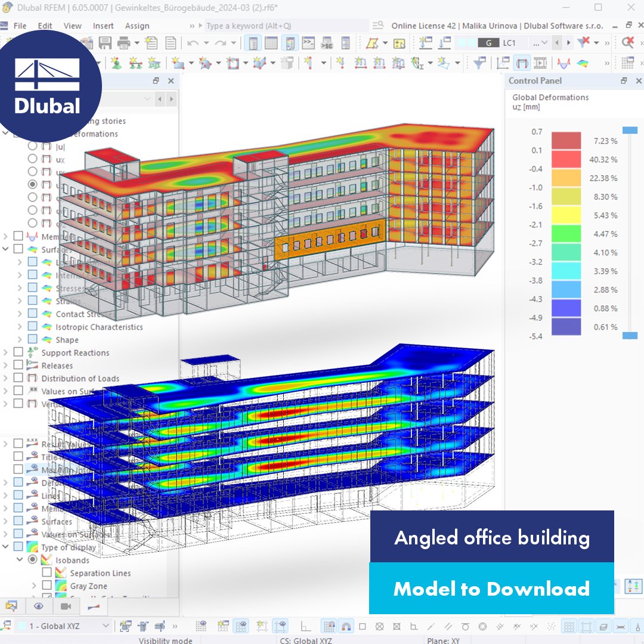Expand the Distribution of Loads node
Screen dimensions: 644x644
pos(5,378)
